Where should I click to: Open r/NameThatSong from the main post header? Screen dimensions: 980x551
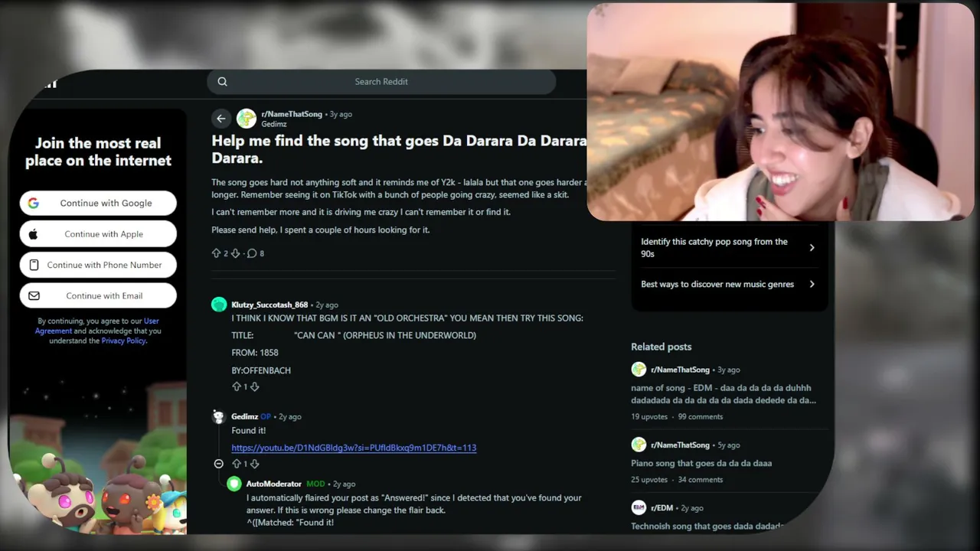pos(292,114)
